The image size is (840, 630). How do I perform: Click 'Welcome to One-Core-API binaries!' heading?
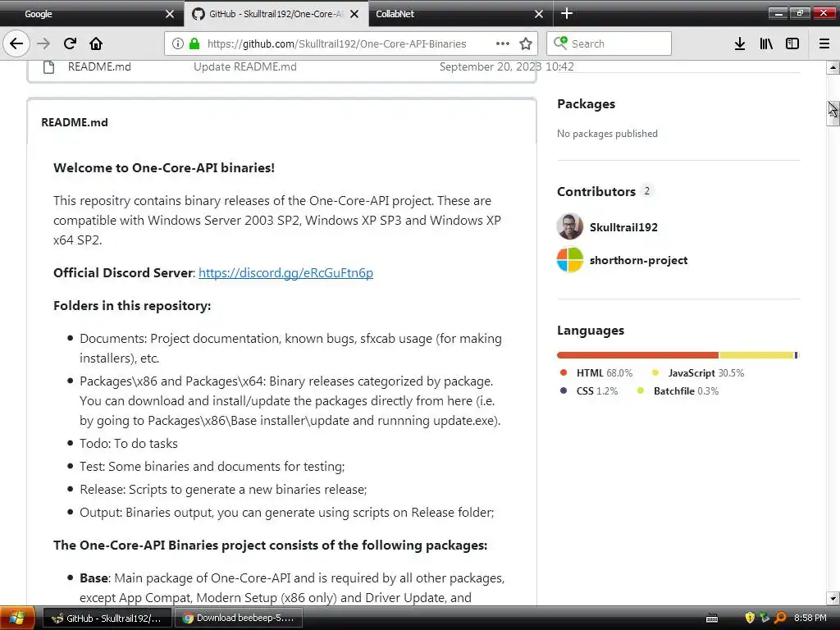click(164, 167)
